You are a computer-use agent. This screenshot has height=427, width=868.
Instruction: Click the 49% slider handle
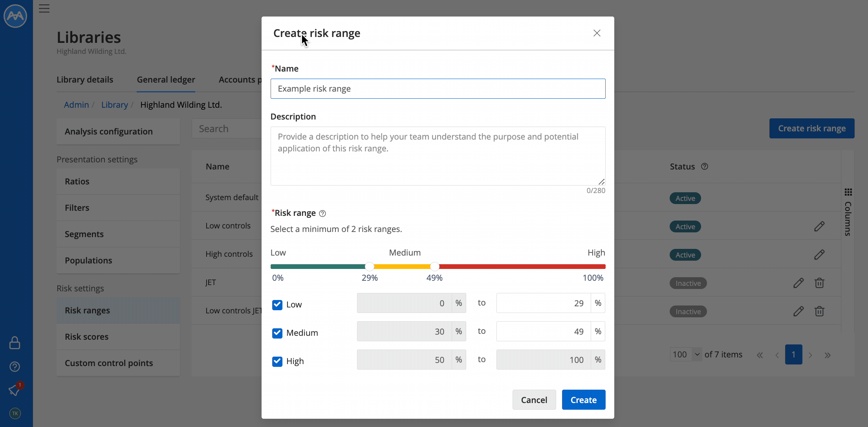pos(434,267)
